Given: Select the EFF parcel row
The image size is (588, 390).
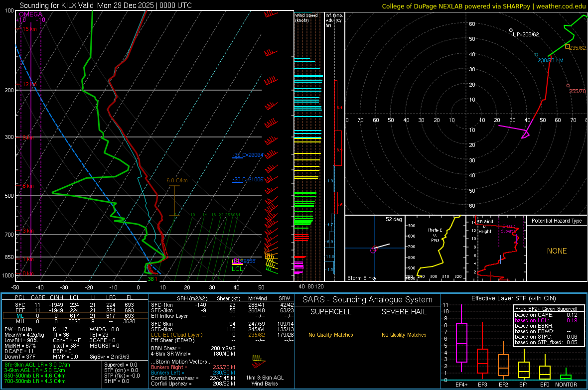Looking at the screenshot, I should [75, 310].
